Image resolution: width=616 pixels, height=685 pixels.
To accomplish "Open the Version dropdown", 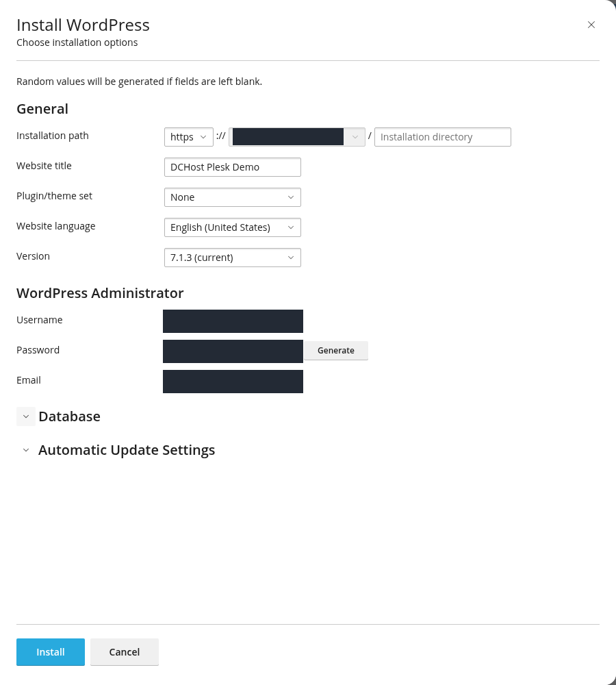I will (x=233, y=258).
